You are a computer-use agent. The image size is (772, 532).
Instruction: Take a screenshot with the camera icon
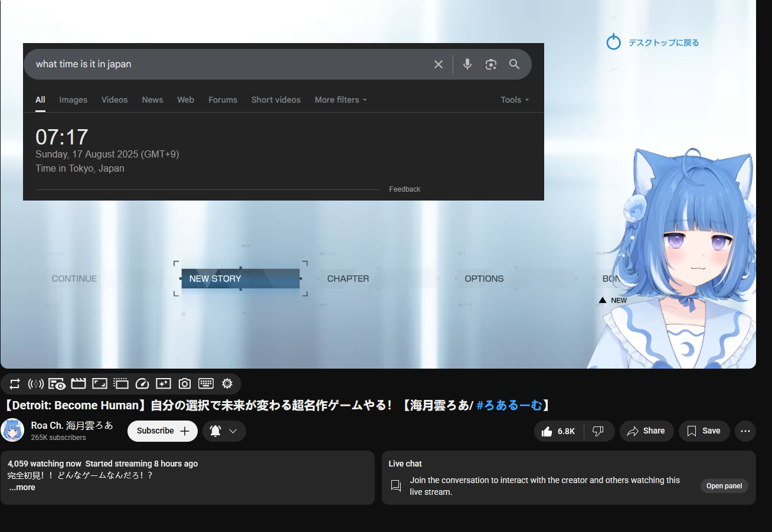click(x=185, y=384)
